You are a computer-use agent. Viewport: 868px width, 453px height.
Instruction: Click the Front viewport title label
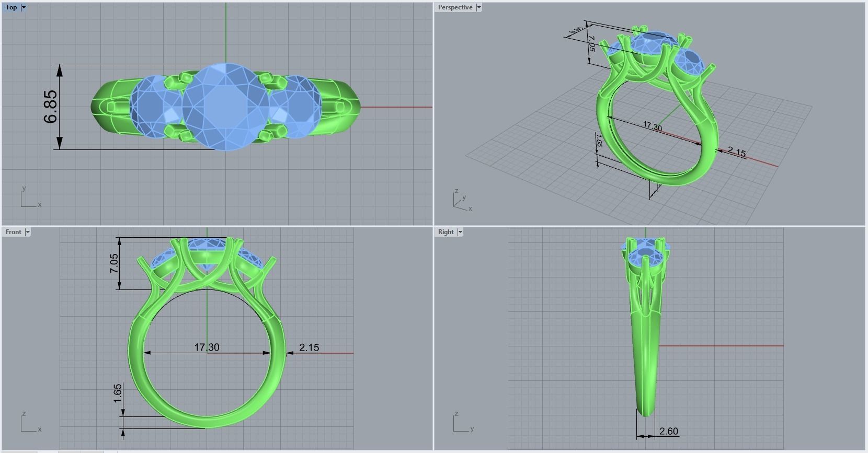click(14, 232)
